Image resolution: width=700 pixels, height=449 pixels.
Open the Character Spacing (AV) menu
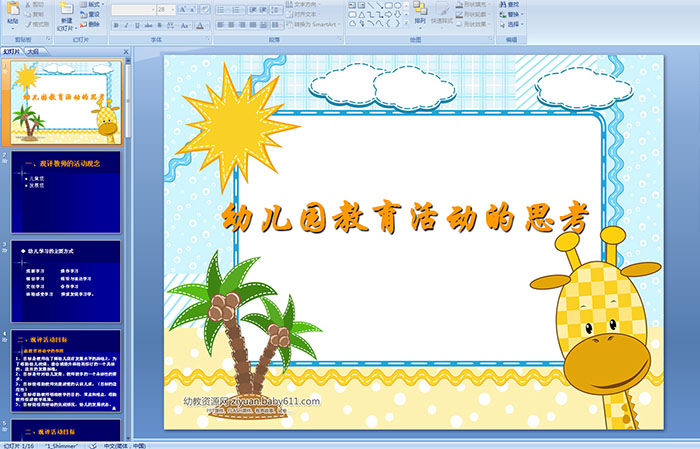pyautogui.click(x=171, y=25)
